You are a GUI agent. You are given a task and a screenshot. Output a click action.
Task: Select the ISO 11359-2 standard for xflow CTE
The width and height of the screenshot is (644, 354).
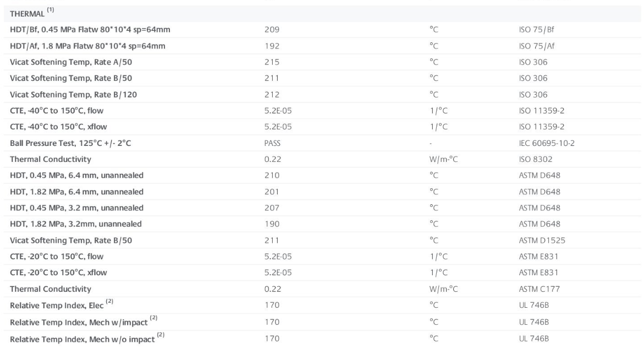(541, 127)
